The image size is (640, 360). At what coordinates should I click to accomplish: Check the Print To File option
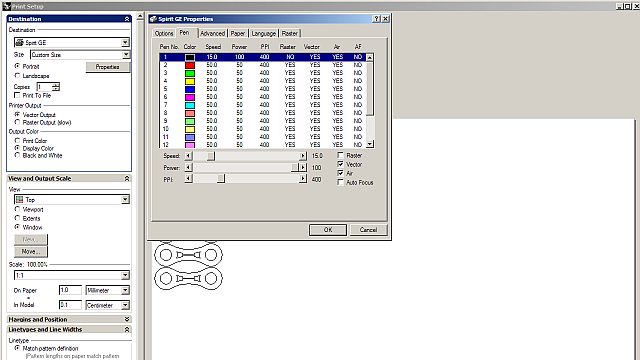click(17, 95)
